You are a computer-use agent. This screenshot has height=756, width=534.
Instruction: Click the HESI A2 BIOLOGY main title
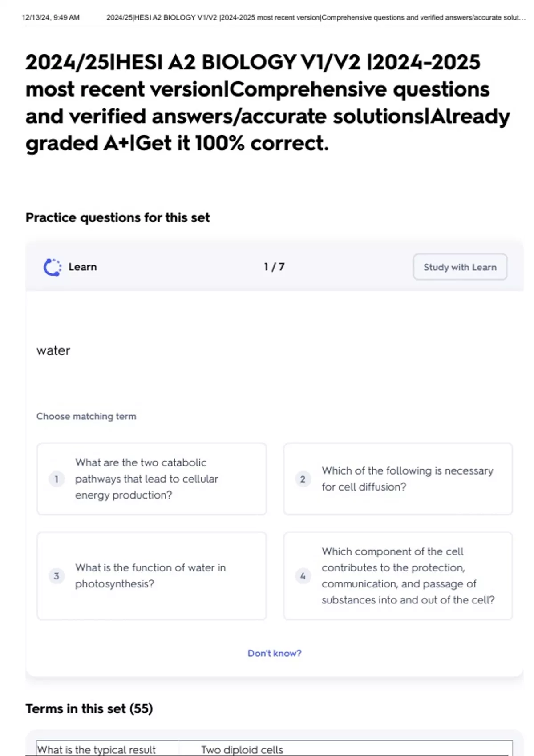click(267, 102)
